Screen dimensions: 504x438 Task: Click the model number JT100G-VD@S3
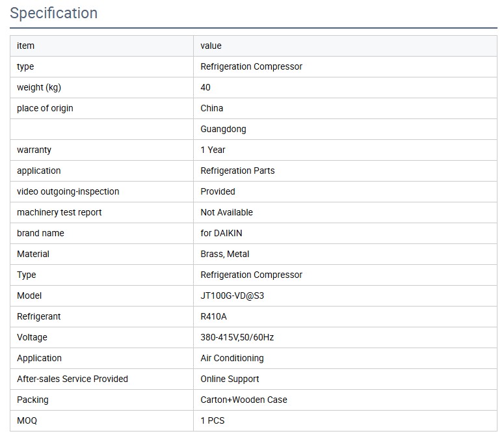click(232, 295)
